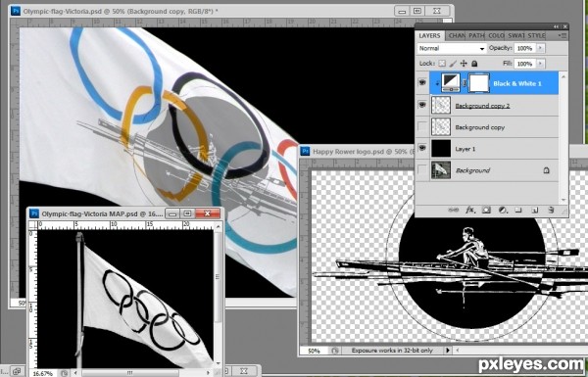Toggle Lock transparent pixels
The width and height of the screenshot is (588, 377).
coord(442,64)
